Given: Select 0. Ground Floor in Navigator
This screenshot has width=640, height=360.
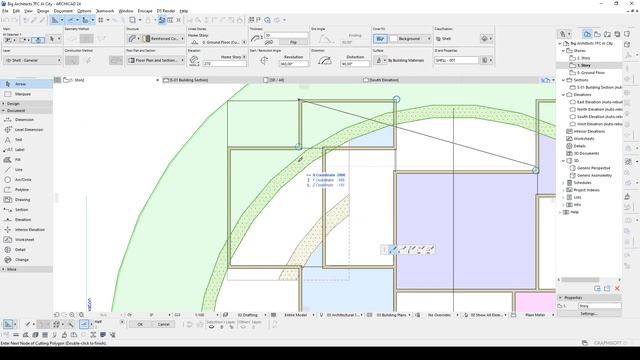Looking at the screenshot, I should (x=590, y=73).
